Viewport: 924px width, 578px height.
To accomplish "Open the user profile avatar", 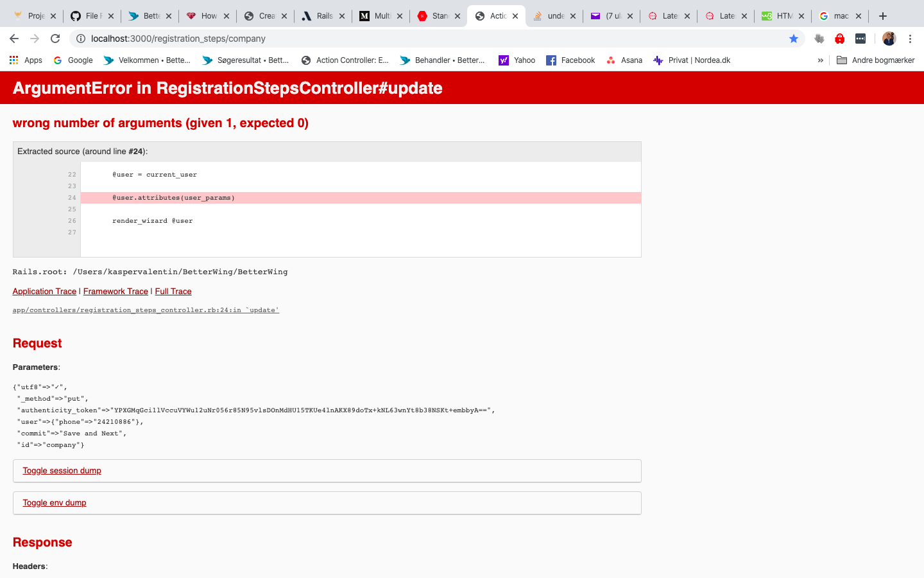I will tap(889, 39).
